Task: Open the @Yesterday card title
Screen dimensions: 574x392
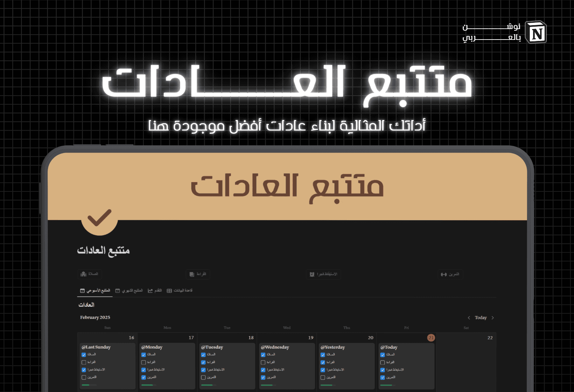Action: click(333, 347)
